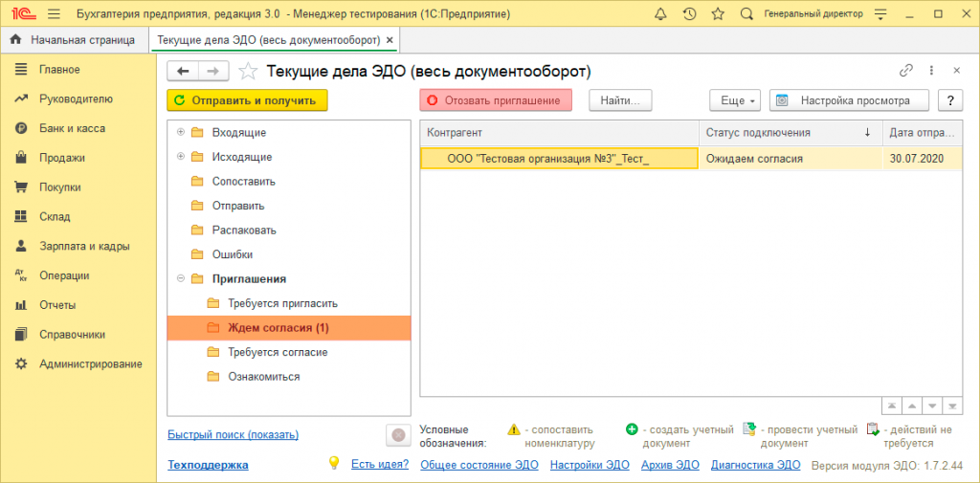
Task: Open Быстрый поиск (показать) link
Action: click(x=234, y=434)
